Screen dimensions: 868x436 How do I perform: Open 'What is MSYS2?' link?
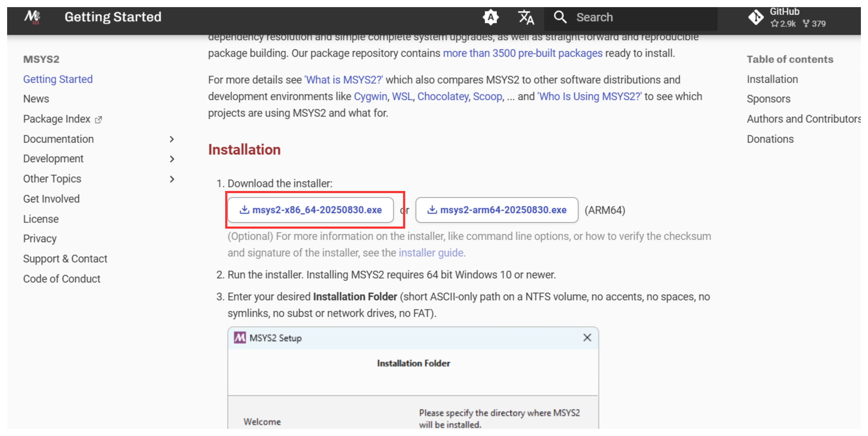[x=343, y=80]
